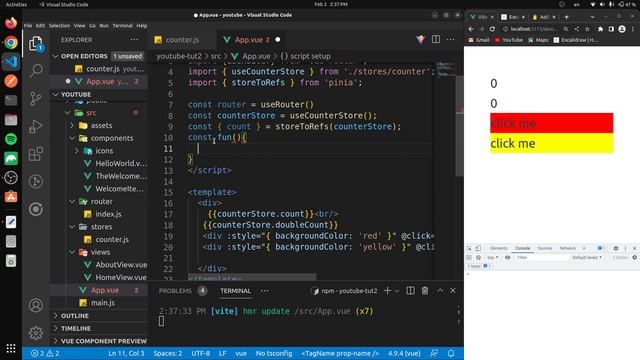Expand the icons folder
This screenshot has height=360, width=640.
coord(77,151)
